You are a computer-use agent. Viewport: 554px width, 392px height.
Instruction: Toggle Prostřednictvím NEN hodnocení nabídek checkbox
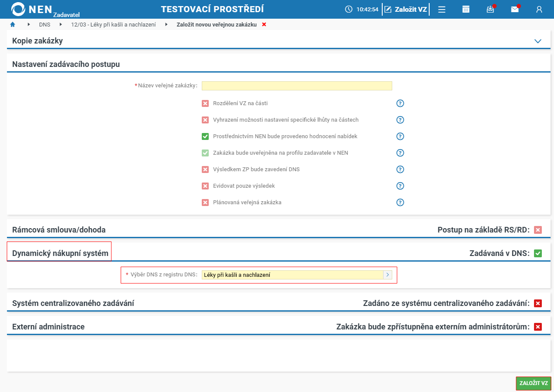tap(205, 136)
